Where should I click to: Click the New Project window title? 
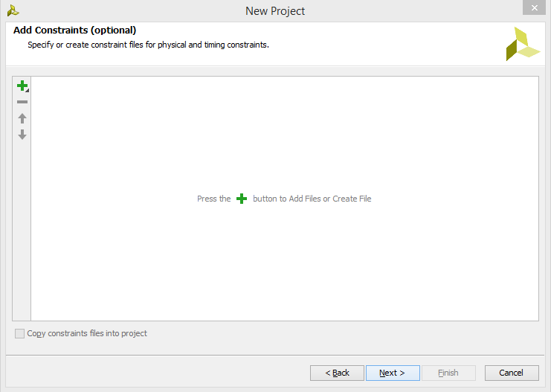coord(275,11)
